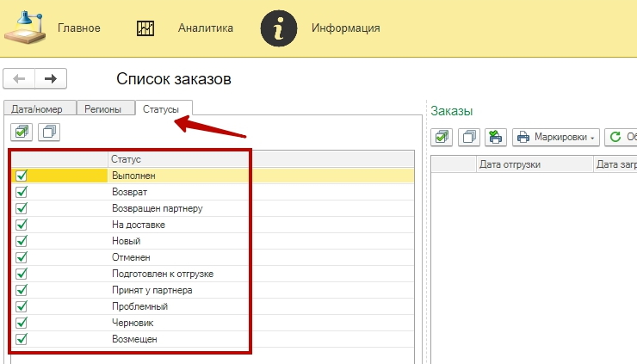
Task: Disable the Черновик status checkbox
Action: pos(22,323)
